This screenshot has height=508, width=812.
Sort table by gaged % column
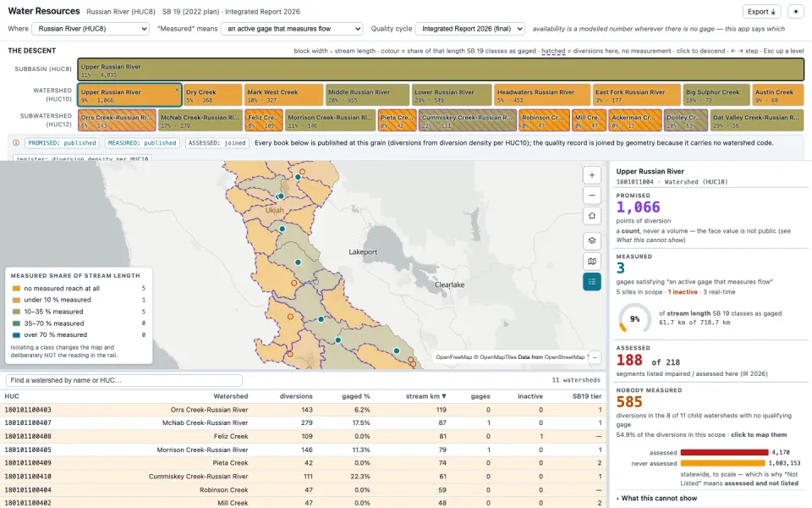pos(356,396)
